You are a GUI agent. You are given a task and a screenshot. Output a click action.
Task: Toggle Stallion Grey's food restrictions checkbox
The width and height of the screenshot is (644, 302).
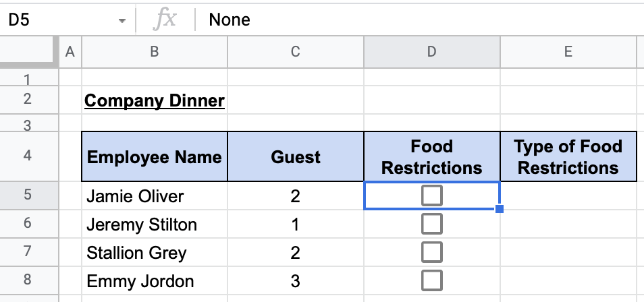tap(431, 252)
